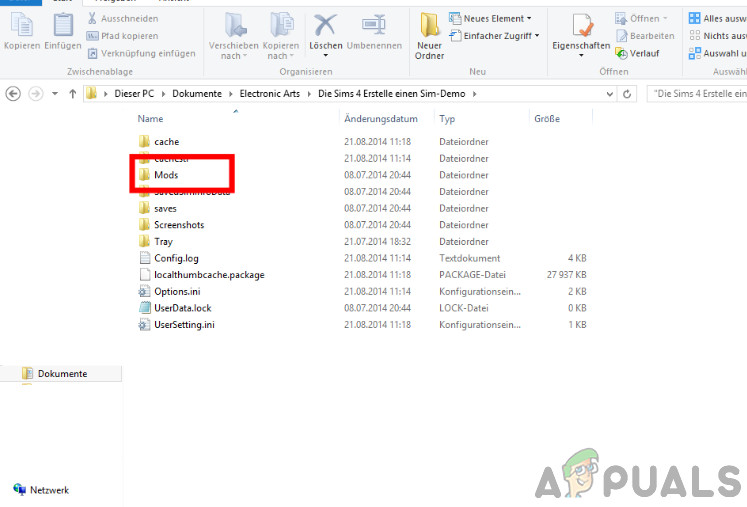Go forward with the right arrow button
The image size is (747, 507).
click(x=36, y=94)
